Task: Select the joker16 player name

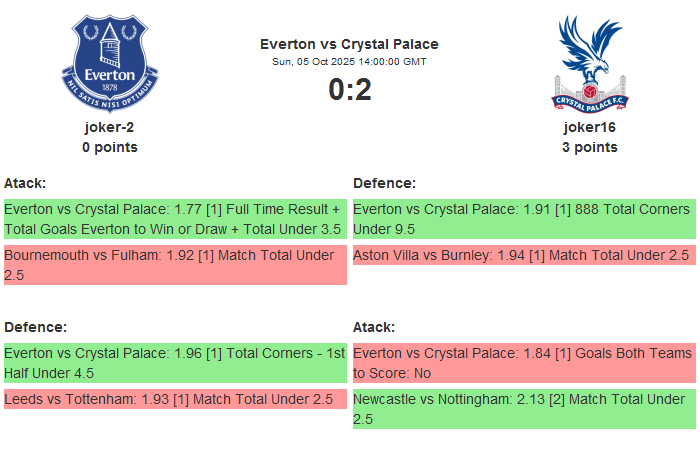Action: [589, 127]
